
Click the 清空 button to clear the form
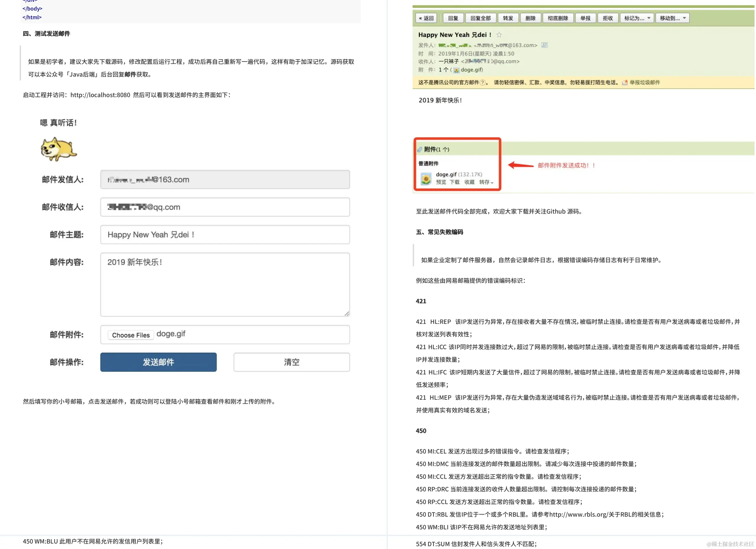291,362
